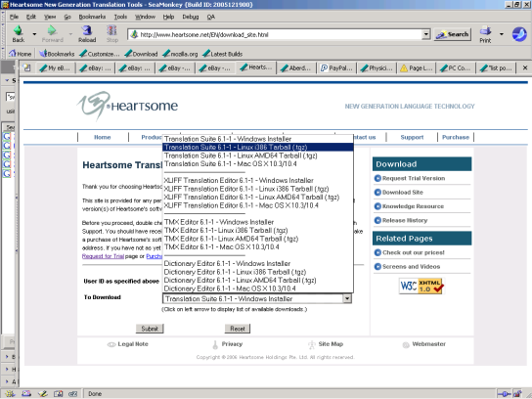This screenshot has width=532, height=399.
Task: Expand the URL bar history dropdown
Action: click(x=425, y=34)
